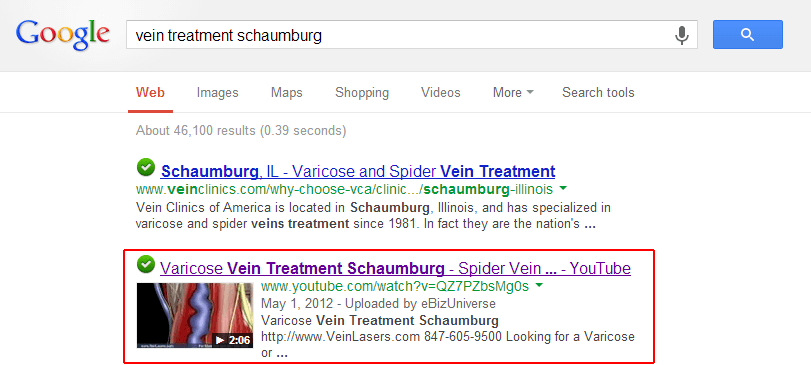The width and height of the screenshot is (811, 365).
Task: Select the Web tab
Action: pos(151,93)
